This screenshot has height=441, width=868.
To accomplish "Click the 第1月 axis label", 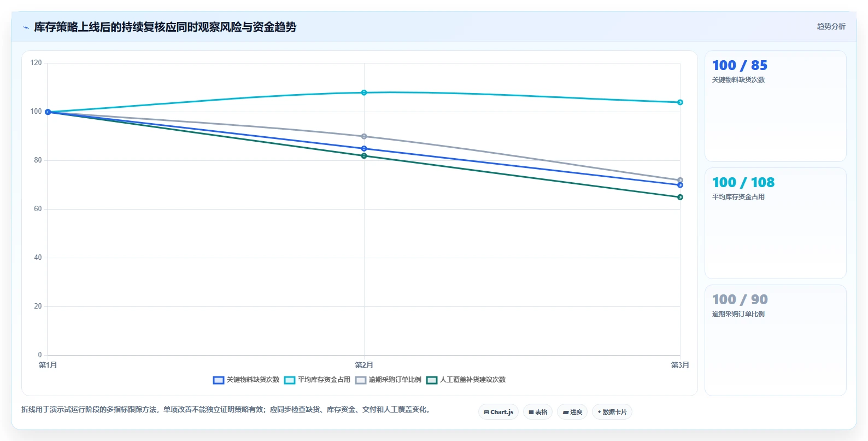I will [48, 365].
